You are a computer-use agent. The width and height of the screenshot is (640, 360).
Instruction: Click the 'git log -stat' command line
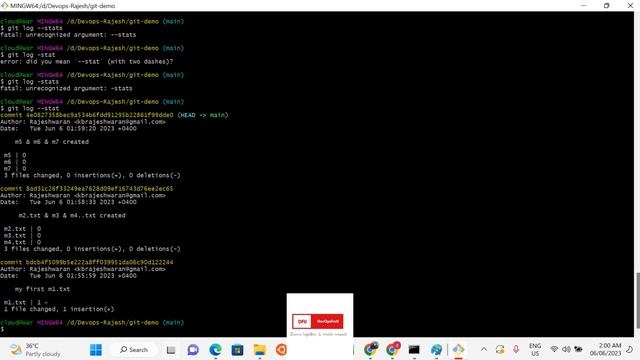point(28,55)
